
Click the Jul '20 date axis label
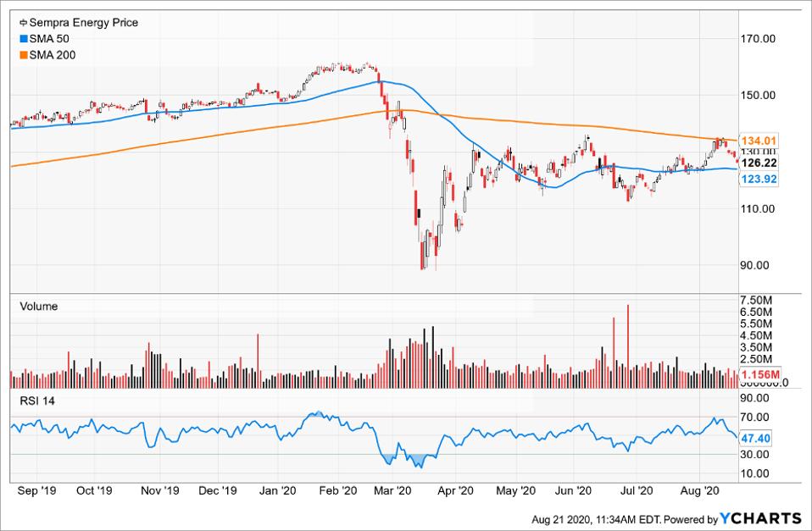637,490
